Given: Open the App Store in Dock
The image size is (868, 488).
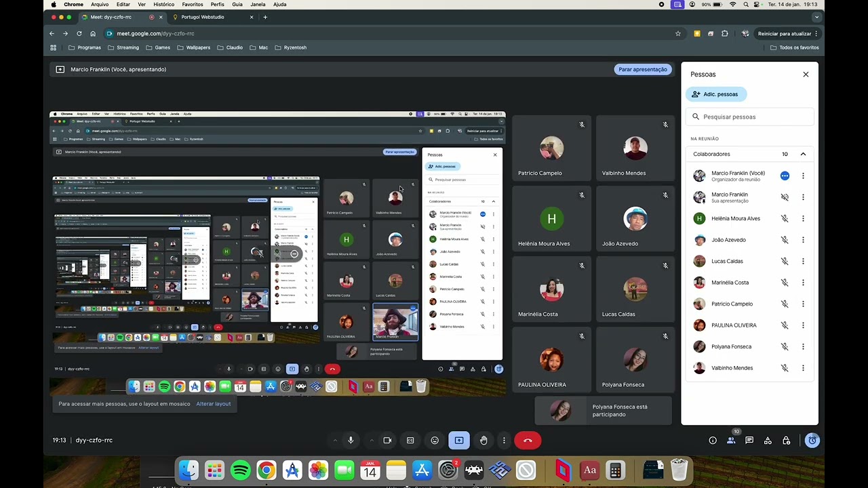Looking at the screenshot, I should 422,470.
